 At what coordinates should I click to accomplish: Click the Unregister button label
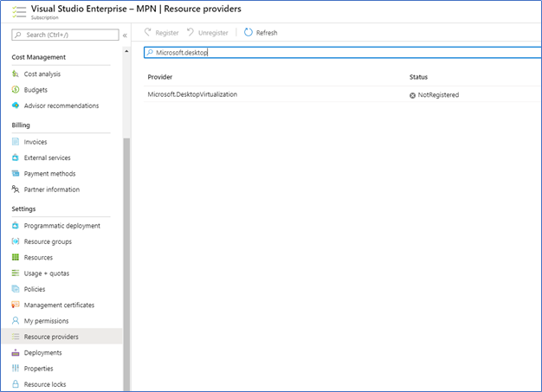click(213, 33)
